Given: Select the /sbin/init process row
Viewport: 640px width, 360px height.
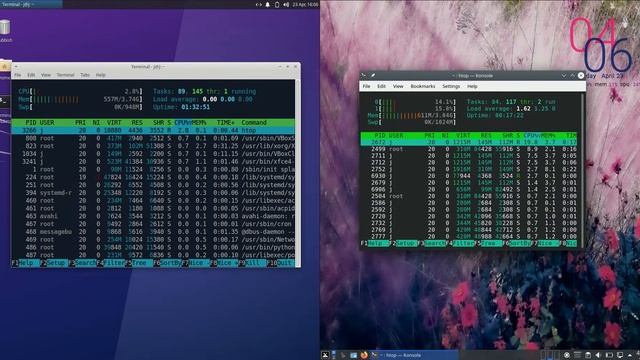Looking at the screenshot, I should point(153,169).
